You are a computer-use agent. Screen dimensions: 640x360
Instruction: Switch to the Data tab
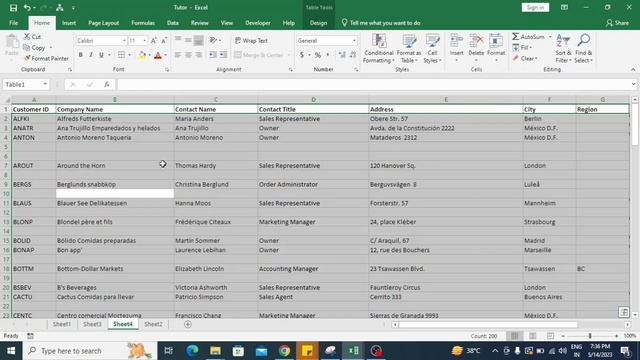click(173, 23)
